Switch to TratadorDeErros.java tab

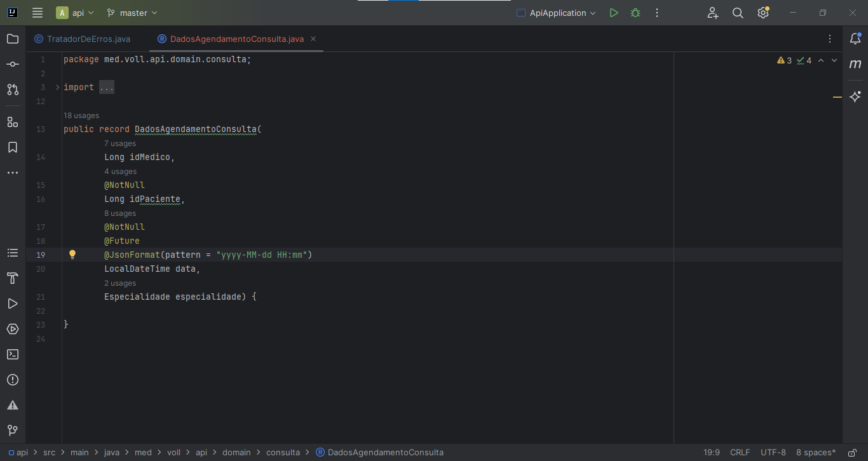click(x=82, y=39)
